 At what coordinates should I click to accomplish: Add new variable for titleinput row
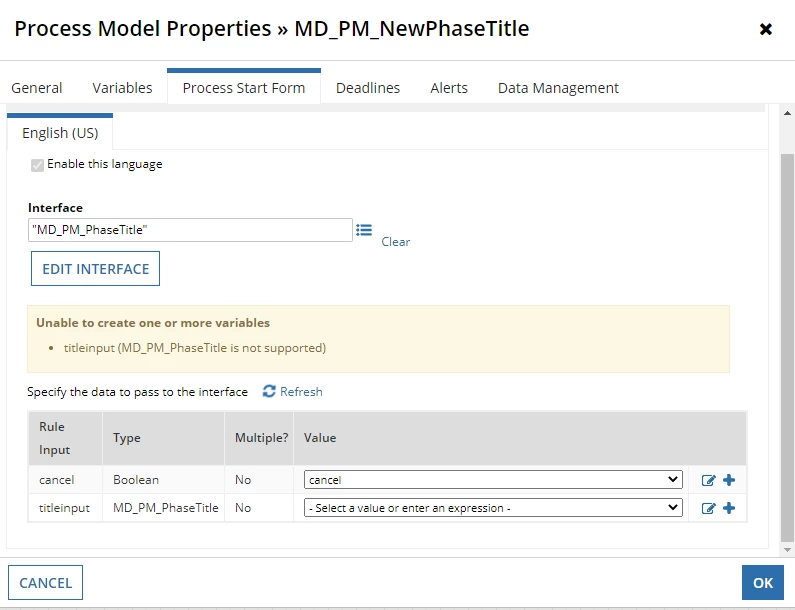[x=729, y=508]
